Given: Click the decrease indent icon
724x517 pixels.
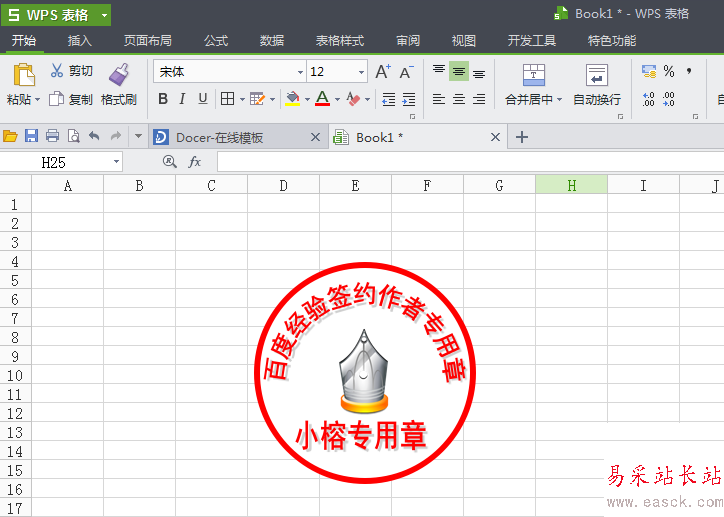Looking at the screenshot, I should (x=389, y=99).
